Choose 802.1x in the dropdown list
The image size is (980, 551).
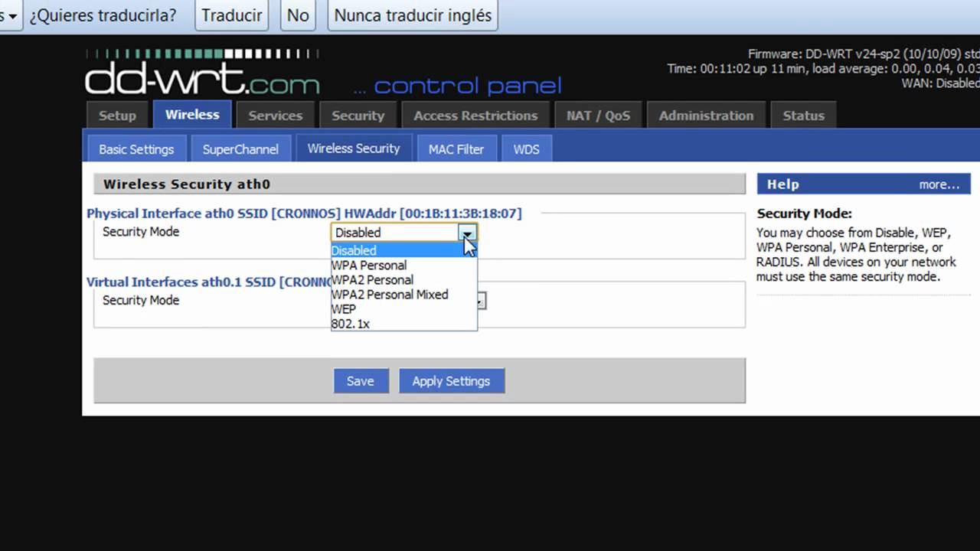point(351,324)
